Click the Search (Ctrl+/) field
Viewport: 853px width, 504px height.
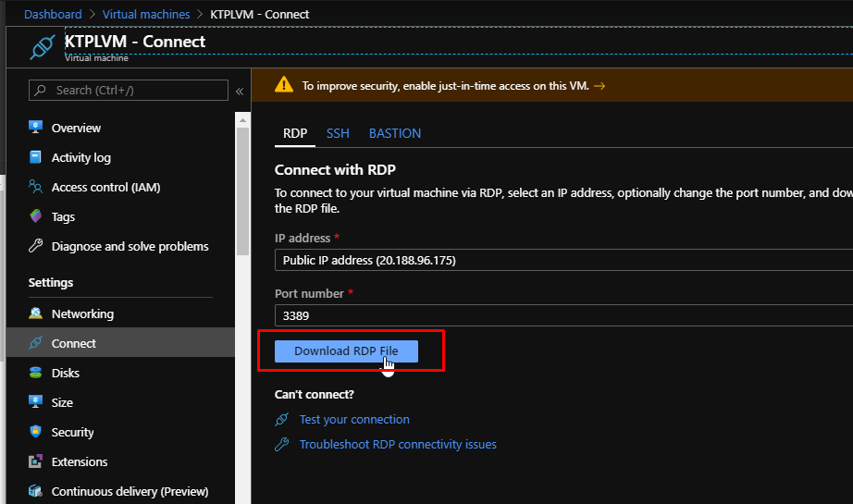point(129,91)
